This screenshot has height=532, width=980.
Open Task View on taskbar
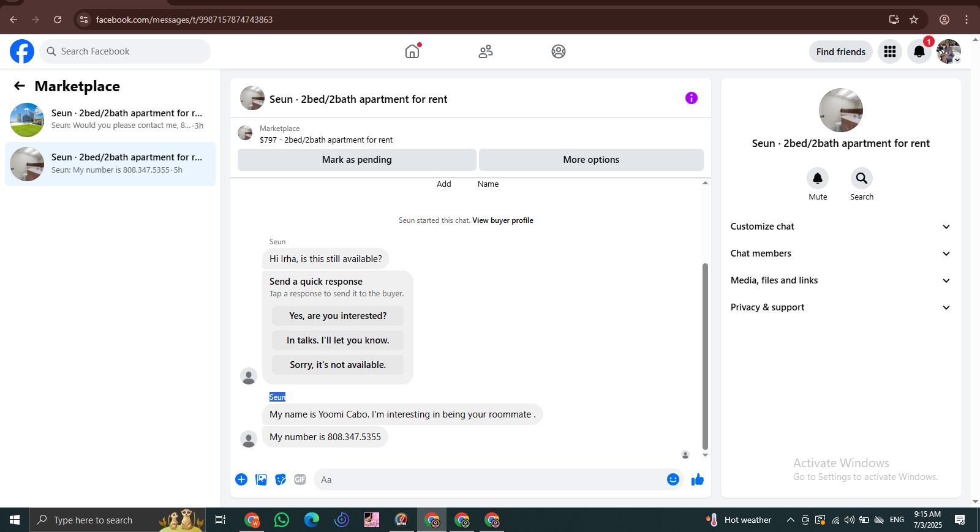coord(221,520)
